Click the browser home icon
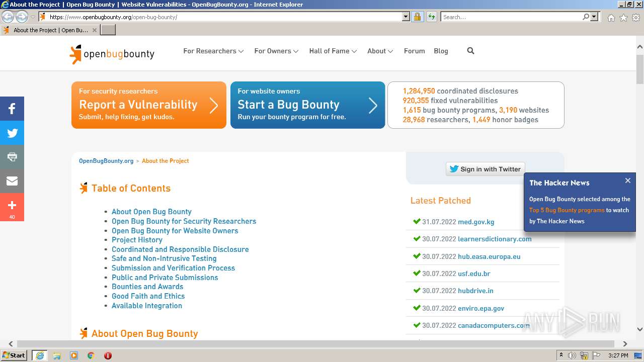 (611, 18)
